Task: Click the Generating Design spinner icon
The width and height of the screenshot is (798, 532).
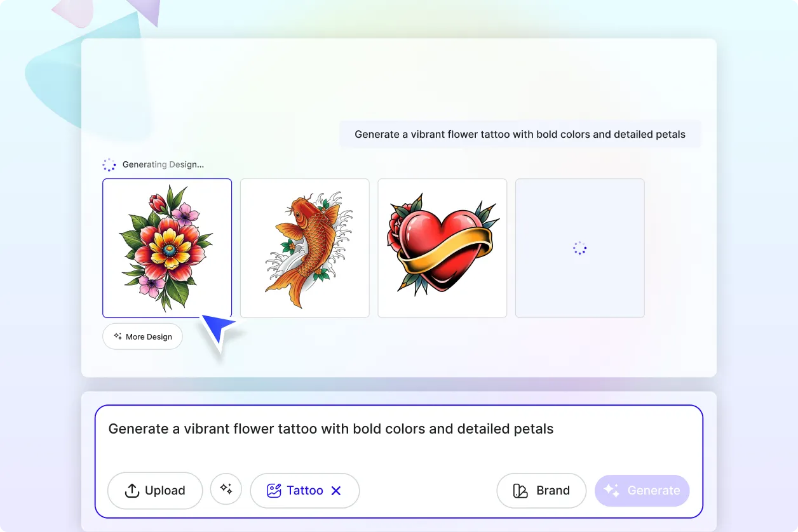Action: [109, 165]
